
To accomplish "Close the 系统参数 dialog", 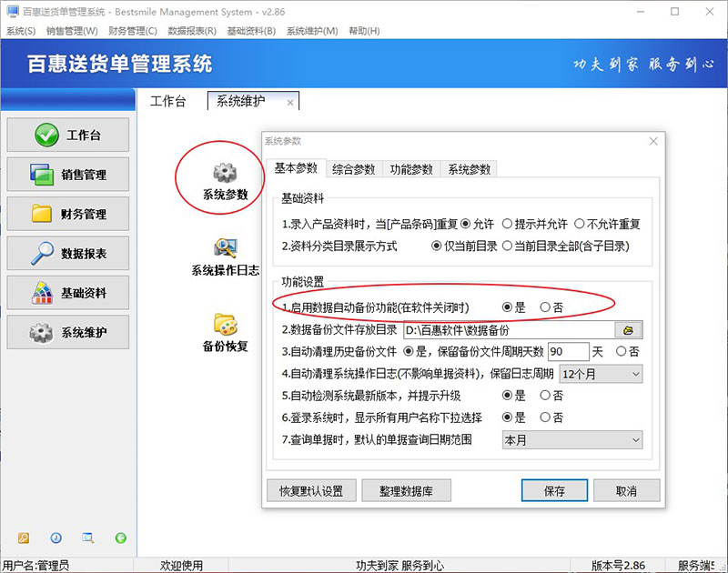I will click(x=653, y=141).
